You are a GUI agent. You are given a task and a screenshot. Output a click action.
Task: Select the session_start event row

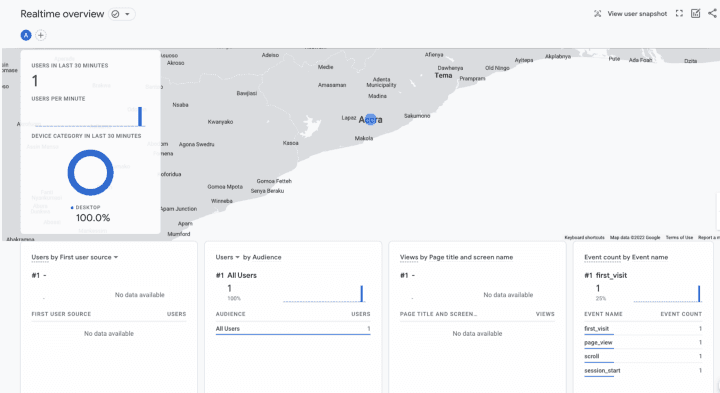[642, 371]
